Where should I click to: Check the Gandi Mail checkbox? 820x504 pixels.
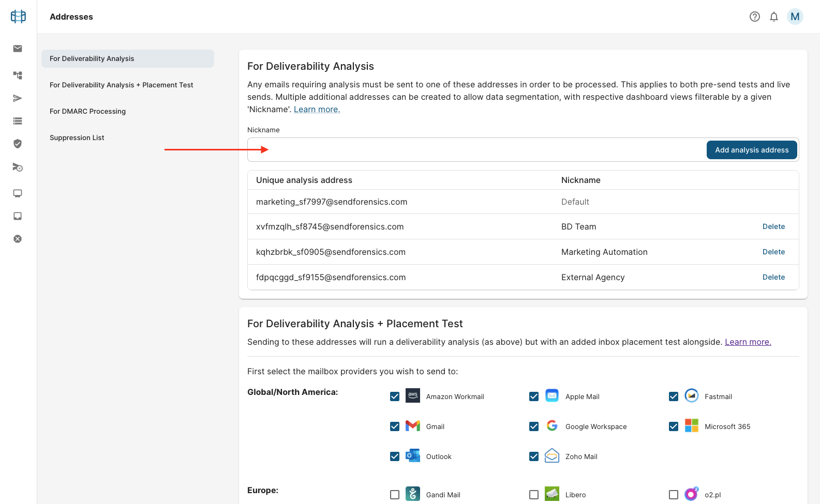pyautogui.click(x=395, y=495)
